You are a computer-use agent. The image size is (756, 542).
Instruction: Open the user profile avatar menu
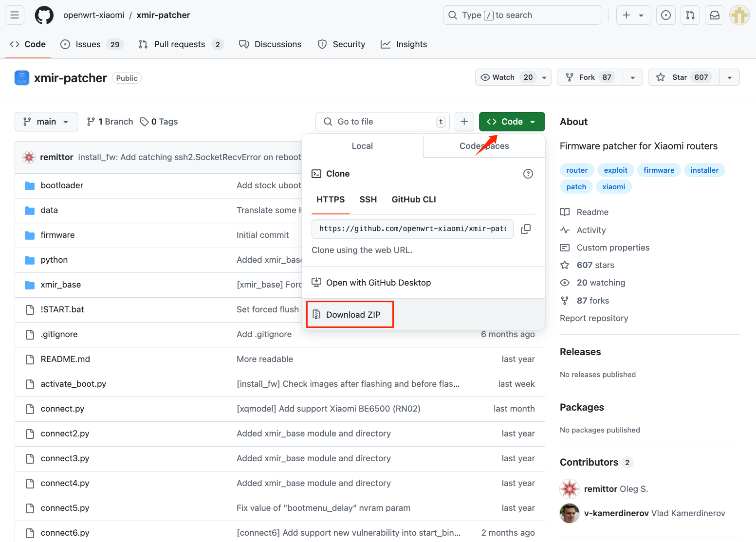click(x=739, y=15)
